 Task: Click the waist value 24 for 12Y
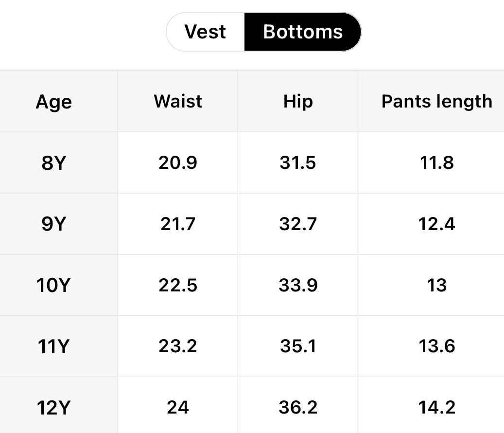pos(178,408)
